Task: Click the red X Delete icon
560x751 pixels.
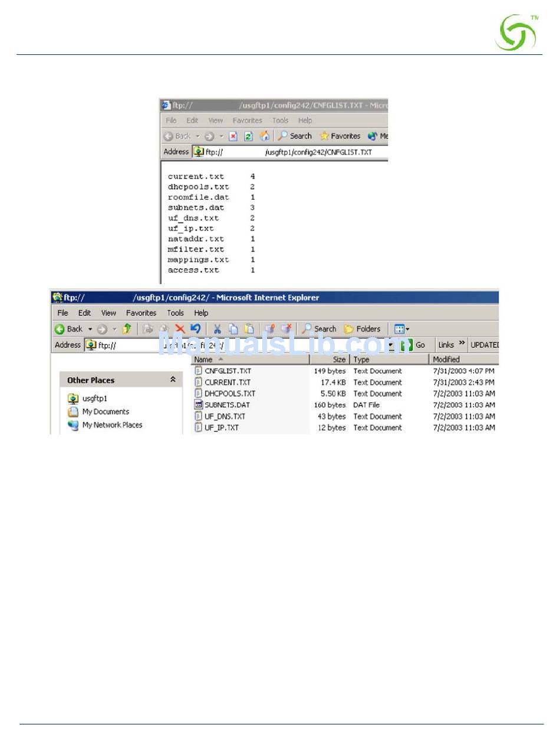Action: click(180, 329)
